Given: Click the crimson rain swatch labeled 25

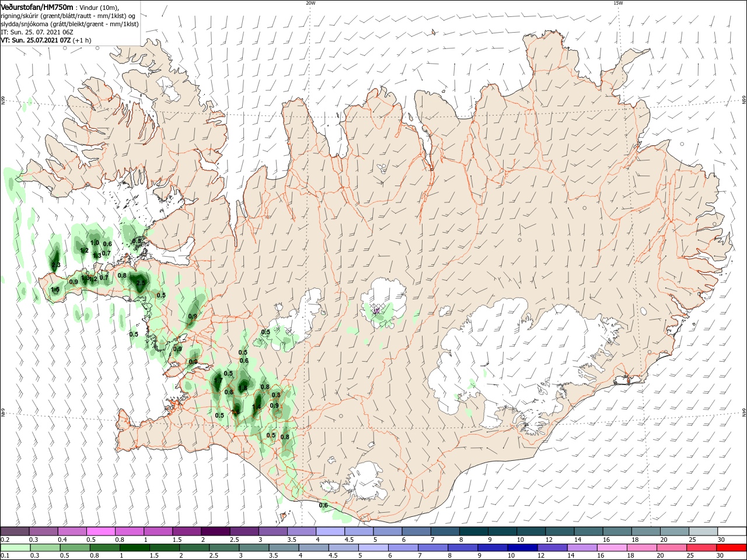Looking at the screenshot, I should (x=702, y=548).
